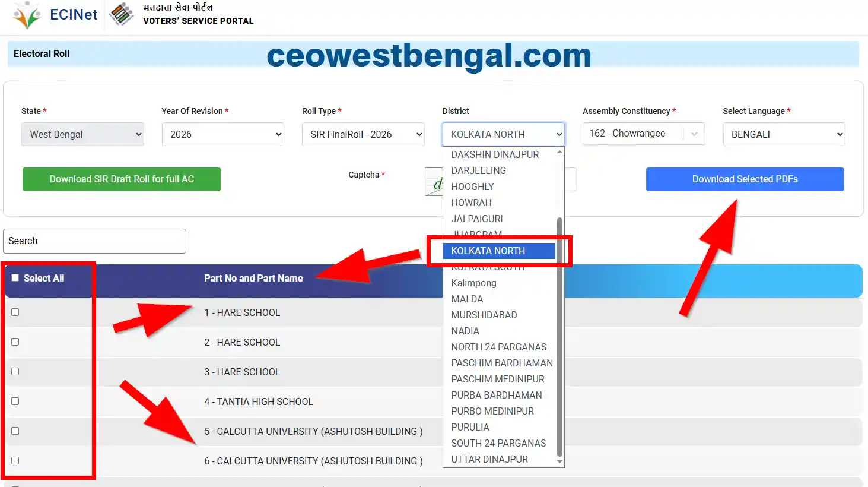Viewport: 868px width, 487px height.
Task: Open the Roll Type dropdown
Action: click(x=363, y=134)
